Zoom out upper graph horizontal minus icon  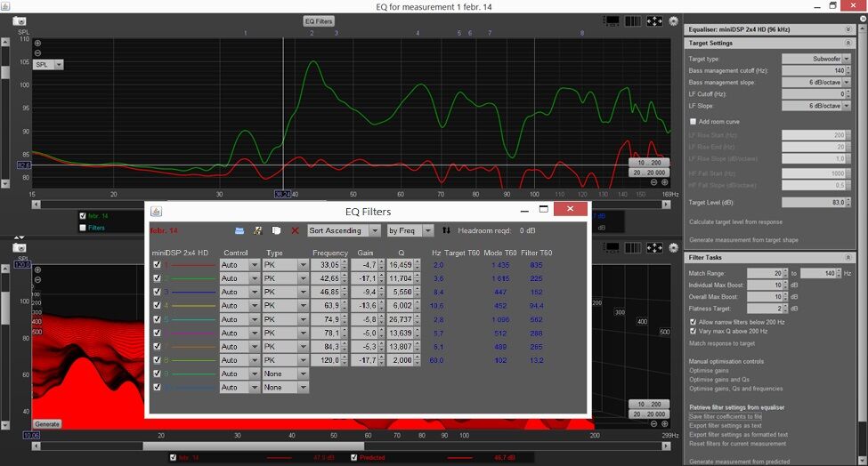click(653, 182)
